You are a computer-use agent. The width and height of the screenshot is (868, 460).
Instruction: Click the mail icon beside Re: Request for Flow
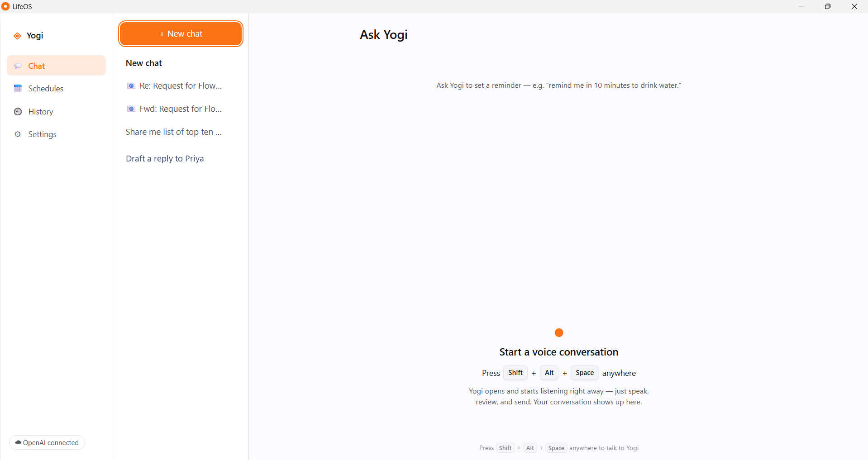click(131, 86)
